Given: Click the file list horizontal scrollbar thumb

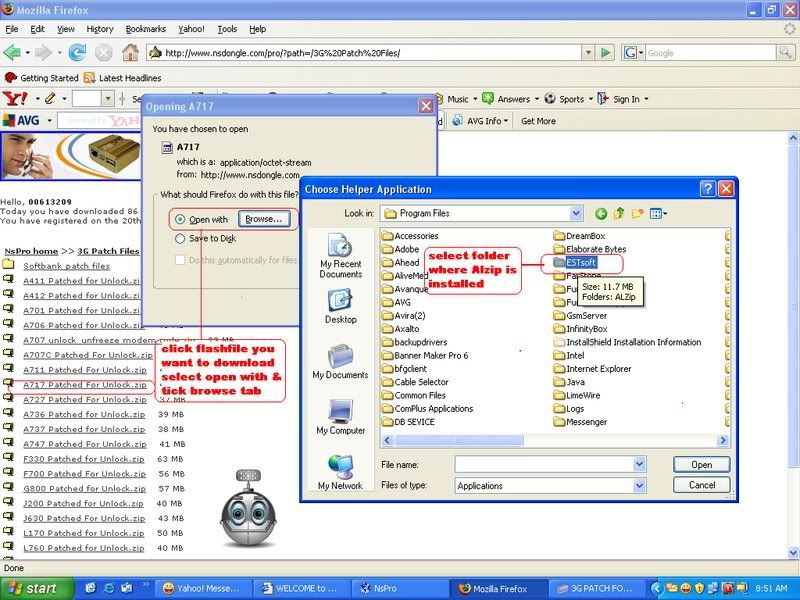Looking at the screenshot, I should pos(459,440).
